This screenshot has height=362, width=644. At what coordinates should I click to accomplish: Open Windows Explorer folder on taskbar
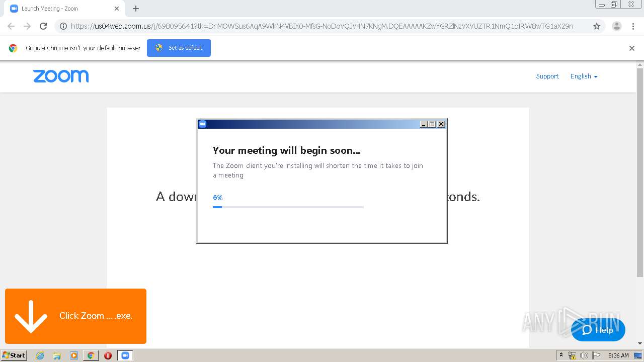click(x=57, y=355)
